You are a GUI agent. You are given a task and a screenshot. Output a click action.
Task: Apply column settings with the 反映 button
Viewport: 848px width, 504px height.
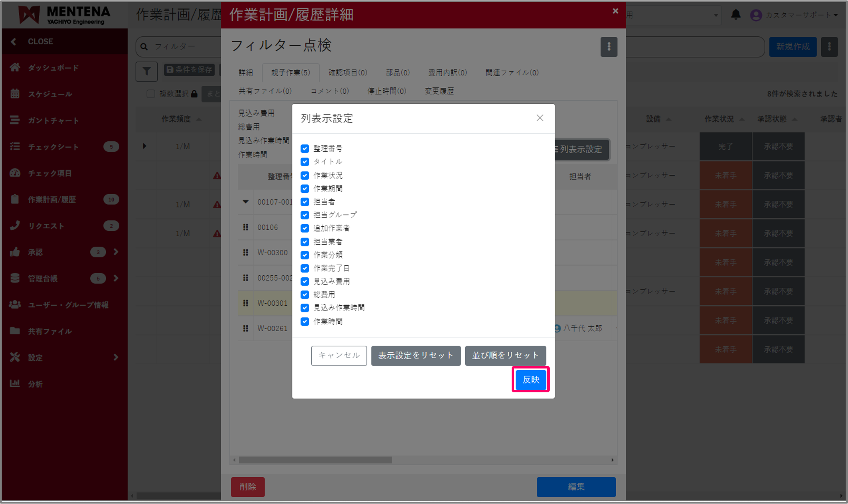click(x=530, y=379)
